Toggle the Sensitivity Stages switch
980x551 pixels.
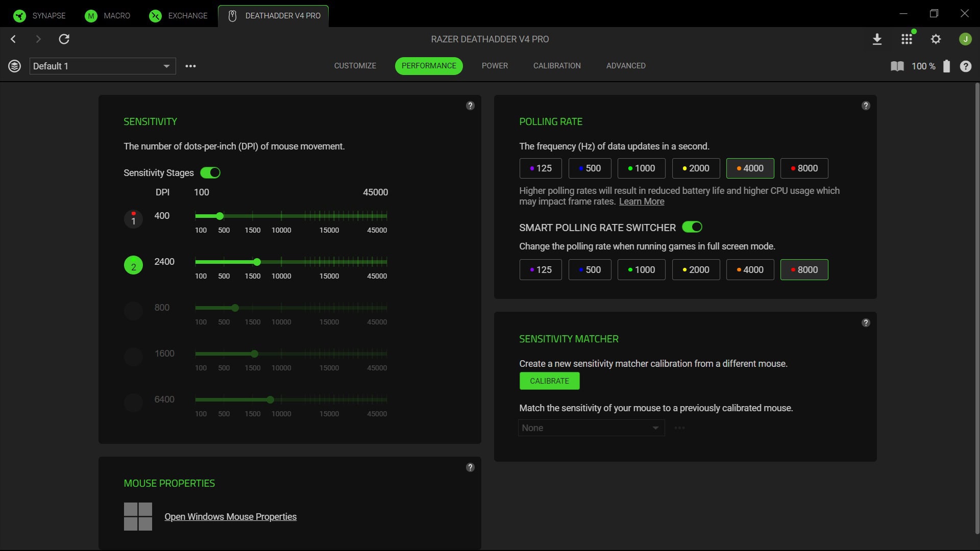(210, 173)
